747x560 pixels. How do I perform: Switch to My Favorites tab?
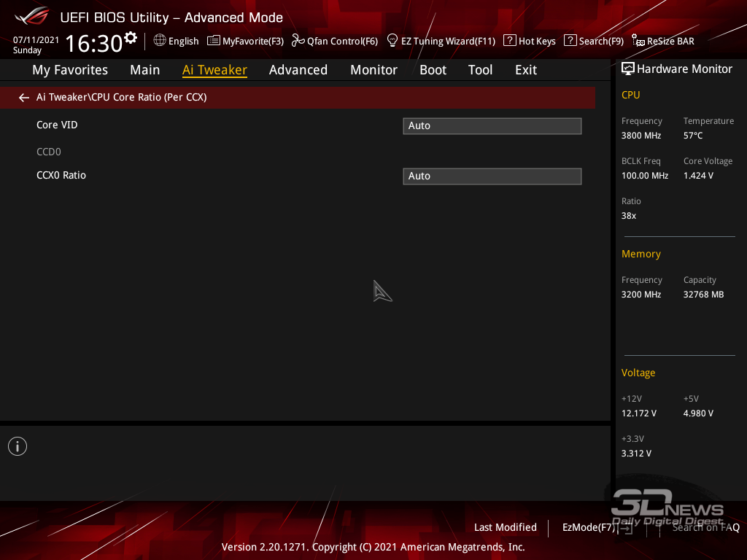click(70, 70)
